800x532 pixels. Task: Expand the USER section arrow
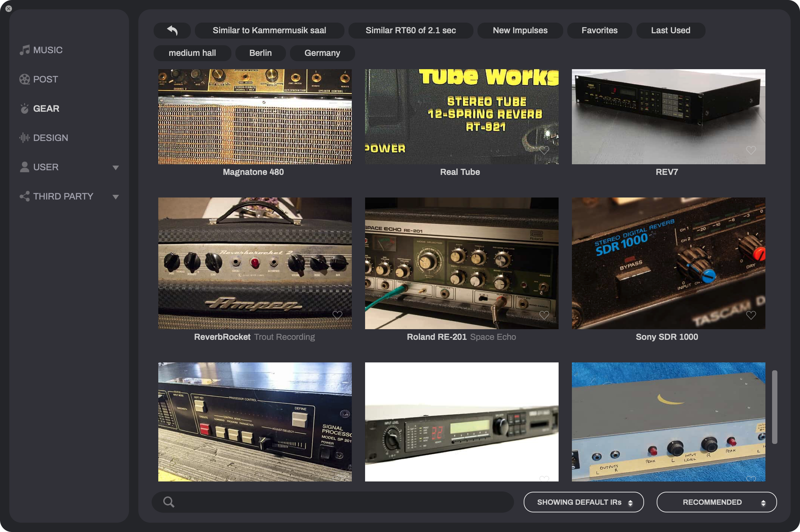pyautogui.click(x=116, y=168)
